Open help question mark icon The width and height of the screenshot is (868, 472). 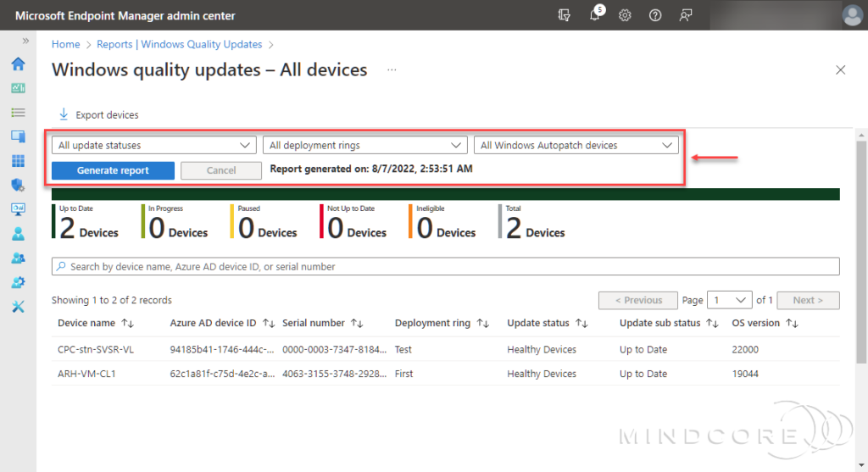tap(655, 15)
